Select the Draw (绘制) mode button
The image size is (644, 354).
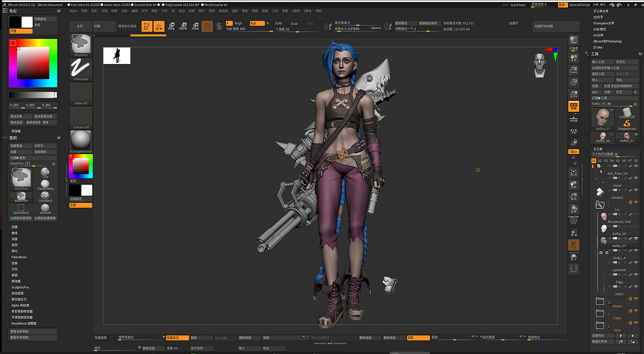(159, 26)
